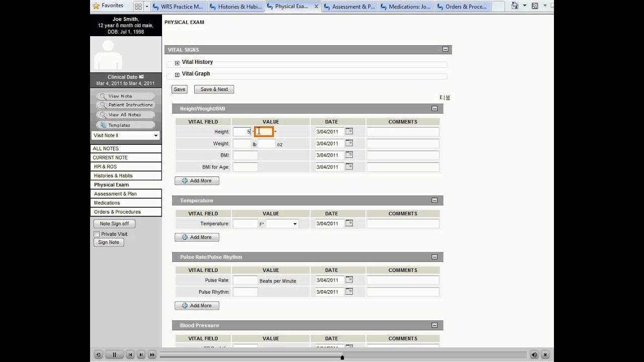Collapse the Vital Signs section
This screenshot has width=644, height=362.
(445, 49)
